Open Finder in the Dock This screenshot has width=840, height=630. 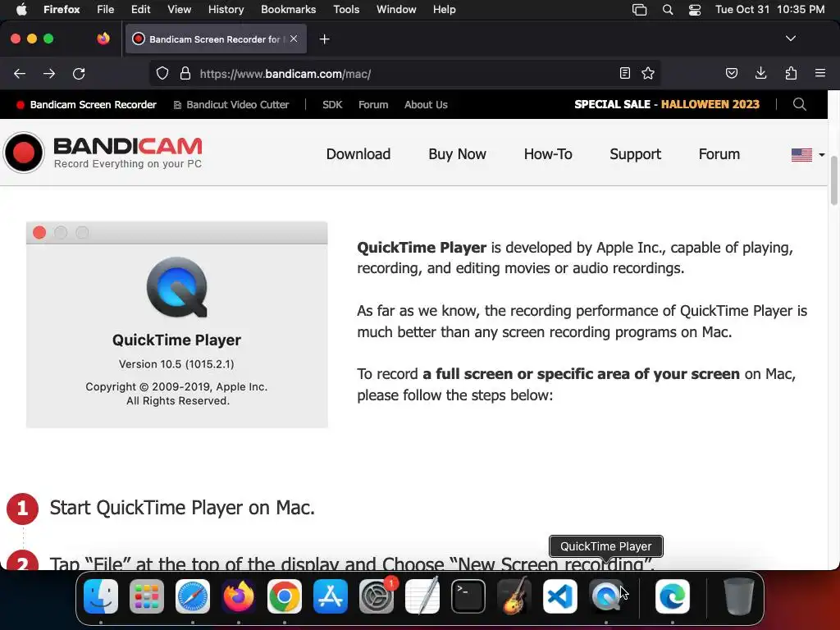tap(101, 596)
